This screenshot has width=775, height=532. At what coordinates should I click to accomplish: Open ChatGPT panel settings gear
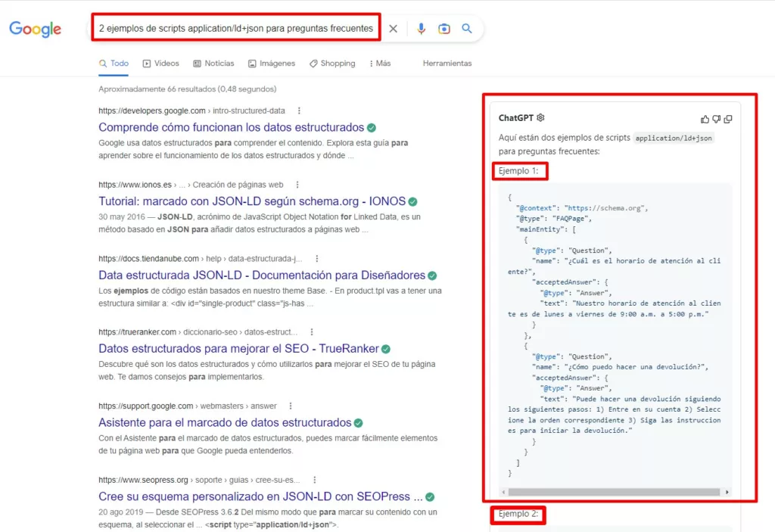[540, 117]
